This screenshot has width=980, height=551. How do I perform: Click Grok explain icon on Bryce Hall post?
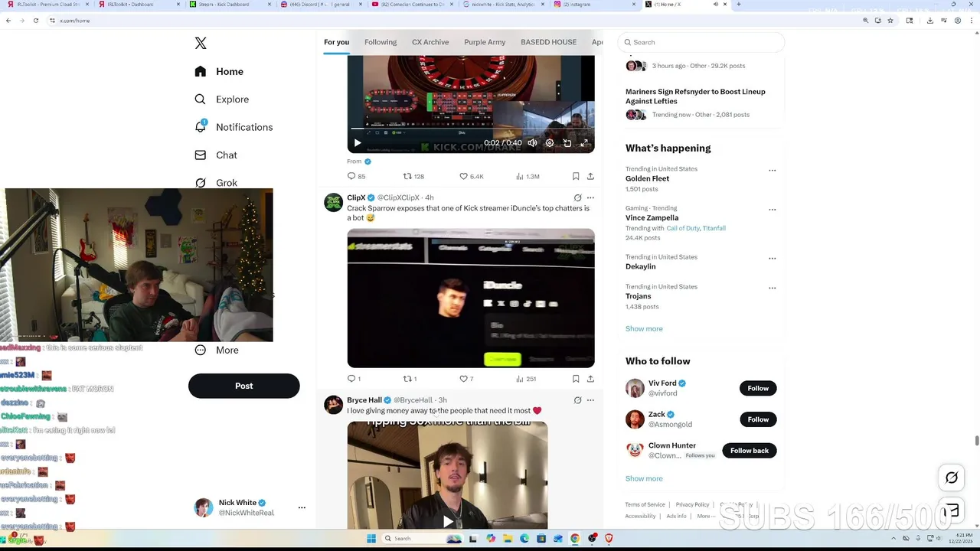[577, 400]
